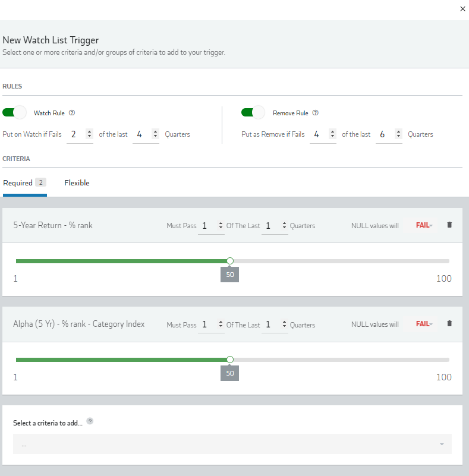Click help icon beside Select a criteria
This screenshot has width=469, height=476.
[90, 421]
